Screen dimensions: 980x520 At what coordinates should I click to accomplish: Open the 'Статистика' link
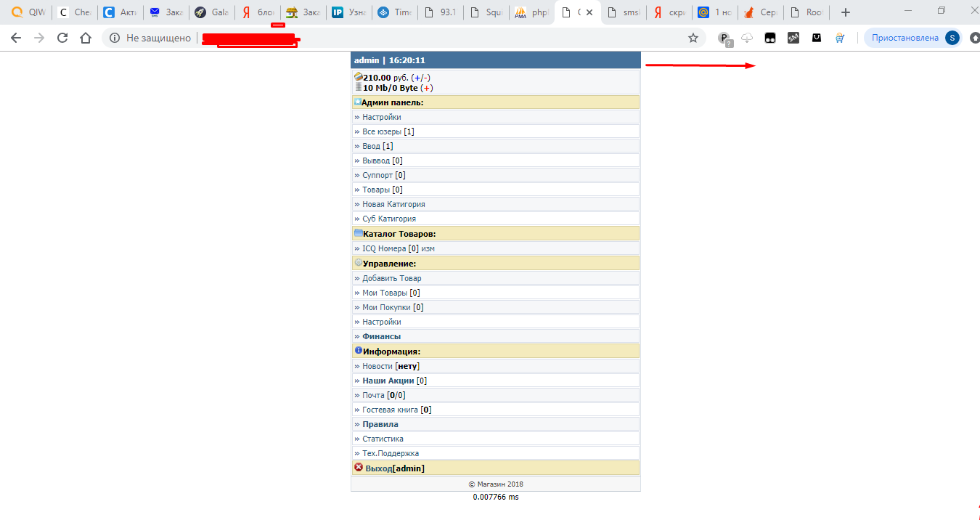(x=383, y=439)
